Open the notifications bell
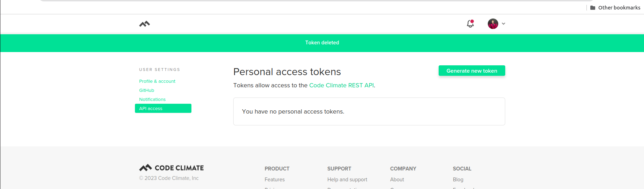 470,24
